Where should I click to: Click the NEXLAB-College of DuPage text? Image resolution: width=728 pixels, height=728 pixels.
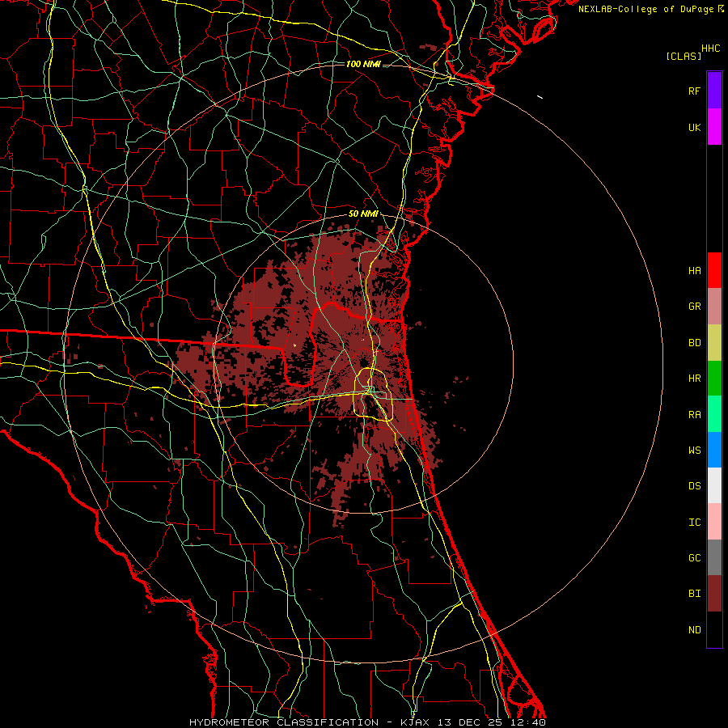(x=645, y=9)
